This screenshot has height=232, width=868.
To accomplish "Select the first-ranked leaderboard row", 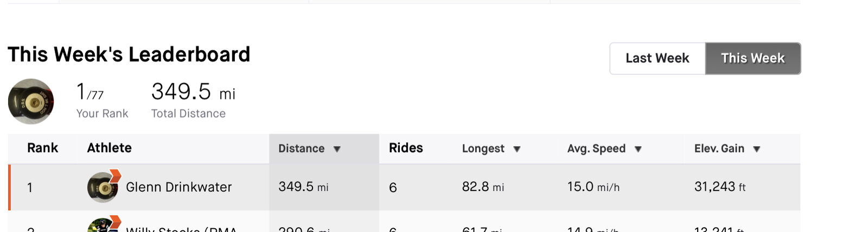I will pos(404,187).
